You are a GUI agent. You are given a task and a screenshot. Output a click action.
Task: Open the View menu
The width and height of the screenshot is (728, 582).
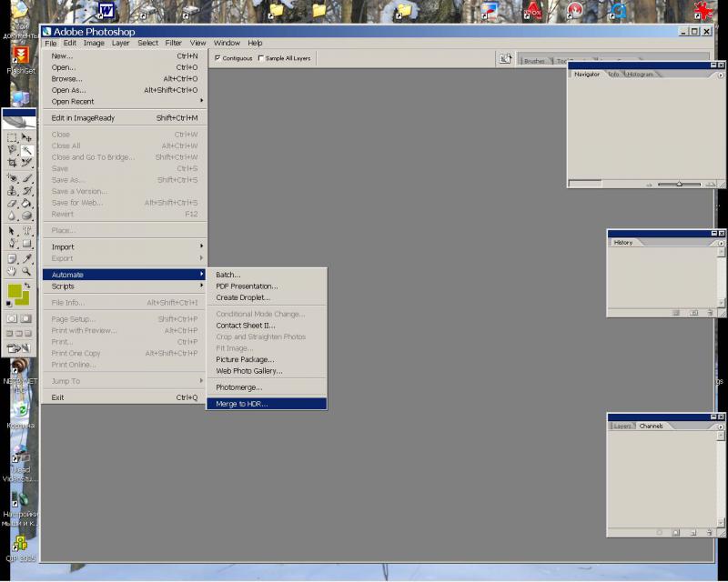pos(197,43)
